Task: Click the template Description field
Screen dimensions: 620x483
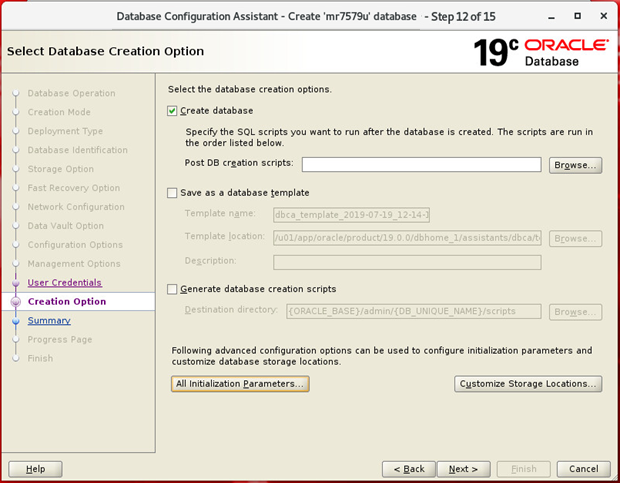Action: click(x=407, y=262)
